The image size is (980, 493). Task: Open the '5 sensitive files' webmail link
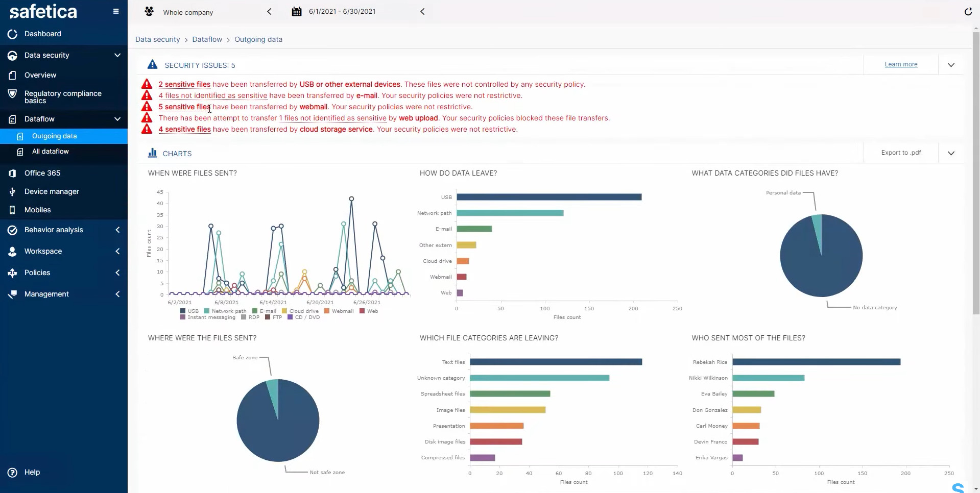pos(184,107)
